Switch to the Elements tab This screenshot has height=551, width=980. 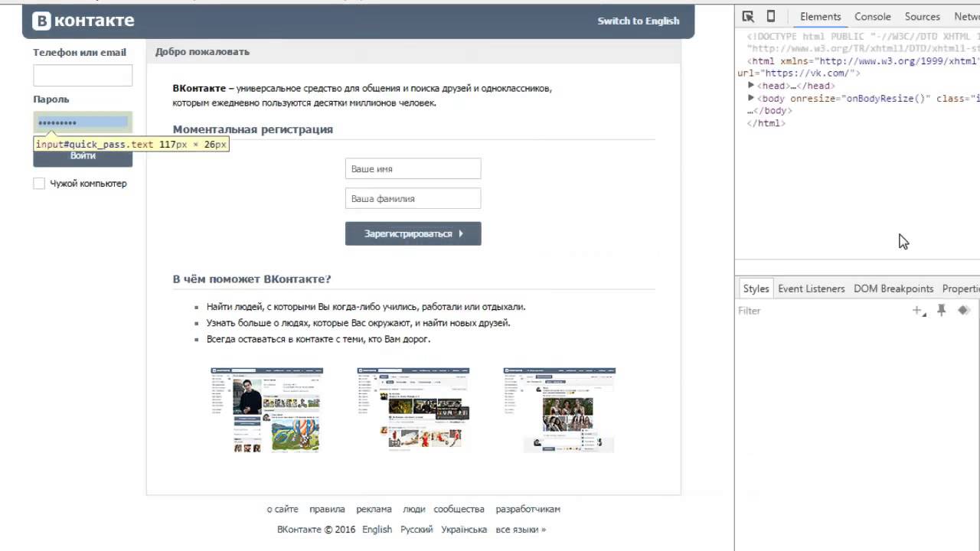(820, 16)
